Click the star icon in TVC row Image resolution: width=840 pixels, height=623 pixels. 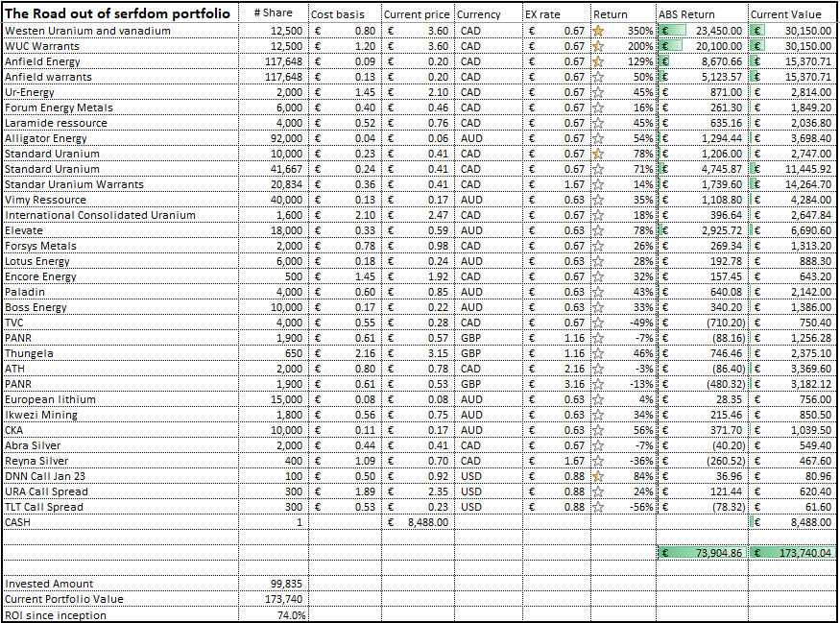(598, 323)
